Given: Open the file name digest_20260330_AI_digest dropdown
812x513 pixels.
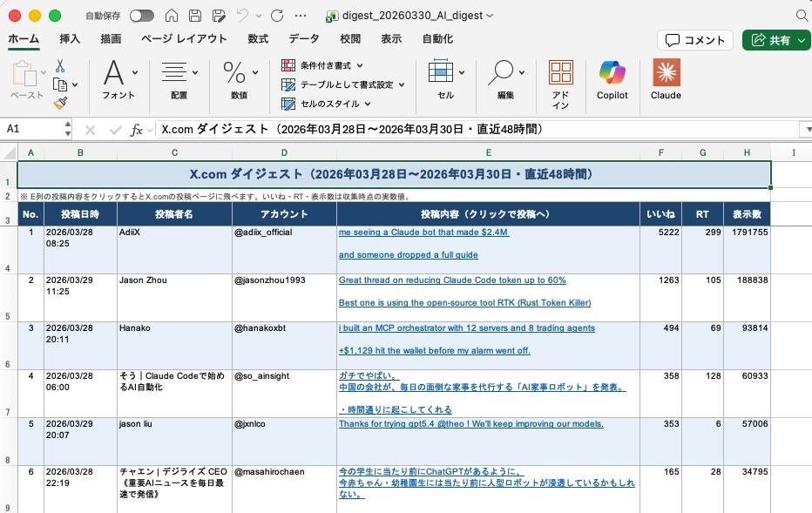Looking at the screenshot, I should [490, 16].
